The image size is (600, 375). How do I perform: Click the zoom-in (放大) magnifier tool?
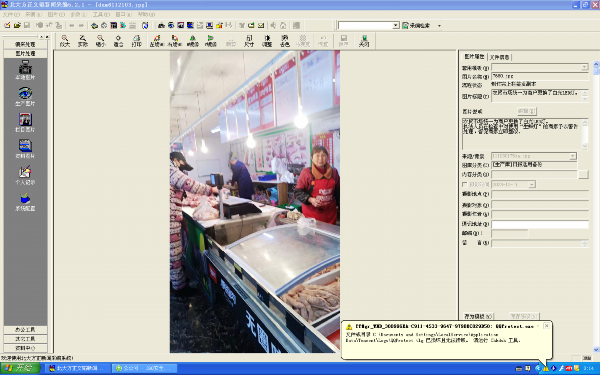pos(65,41)
